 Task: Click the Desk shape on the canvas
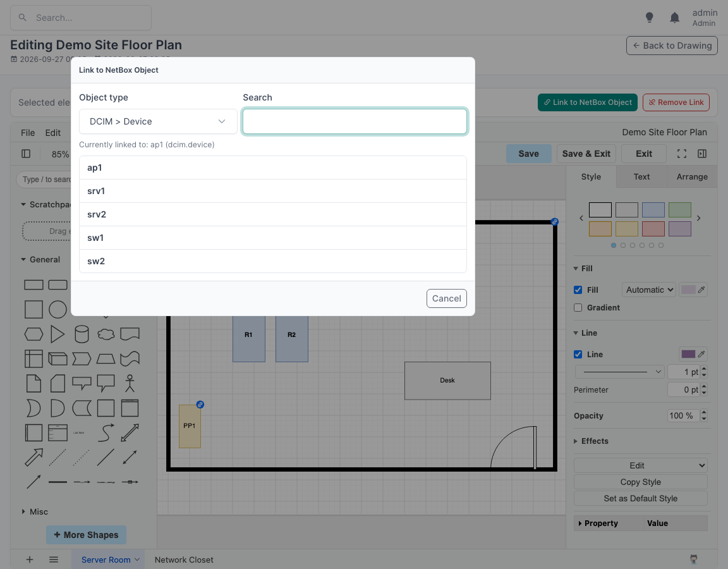447,381
